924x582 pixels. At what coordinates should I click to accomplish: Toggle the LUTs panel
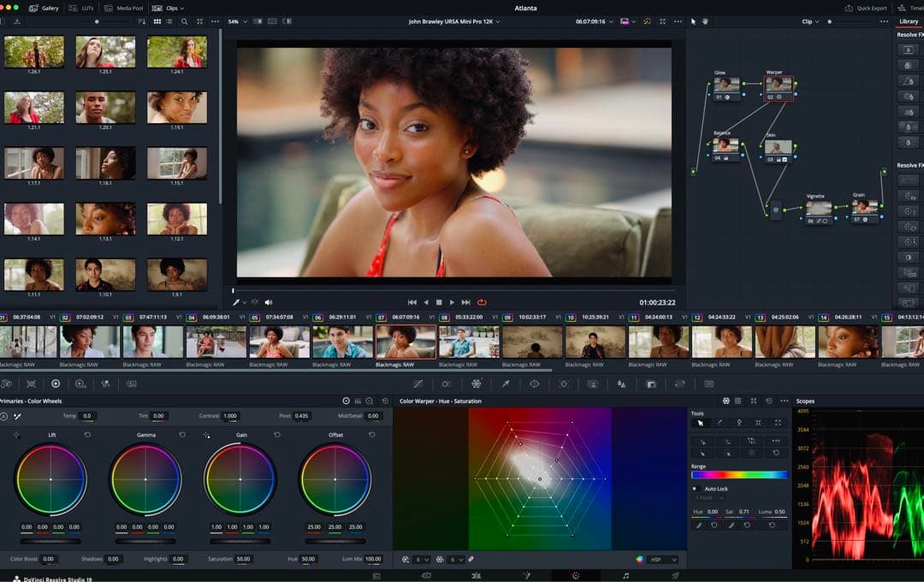click(x=83, y=8)
